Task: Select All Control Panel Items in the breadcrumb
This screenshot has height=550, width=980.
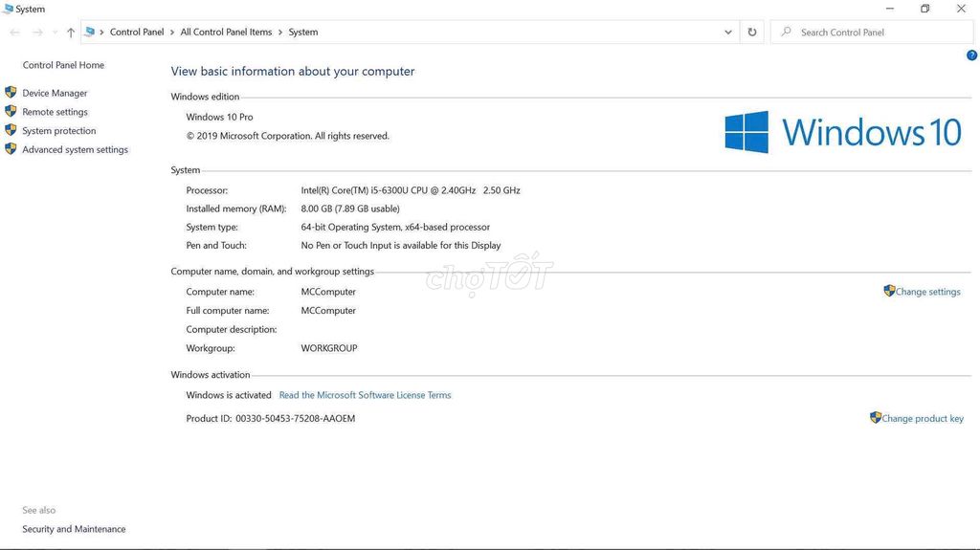Action: click(226, 32)
